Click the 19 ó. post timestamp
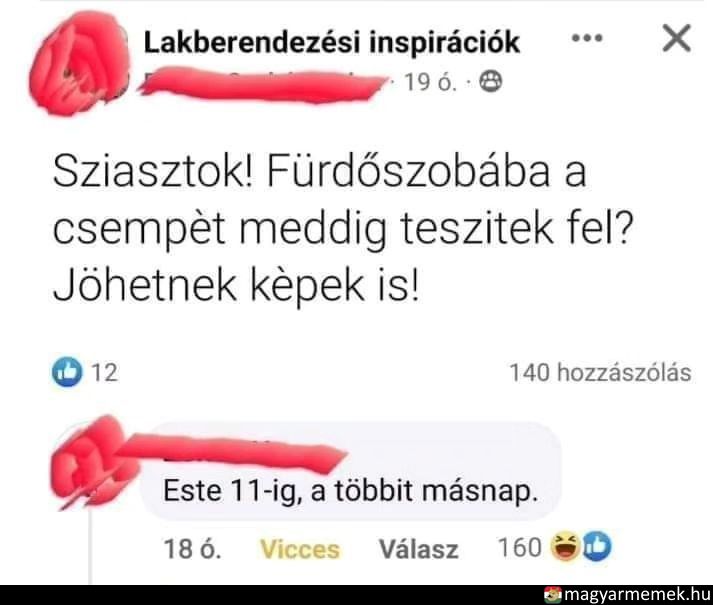This screenshot has width=713, height=605. pyautogui.click(x=430, y=83)
